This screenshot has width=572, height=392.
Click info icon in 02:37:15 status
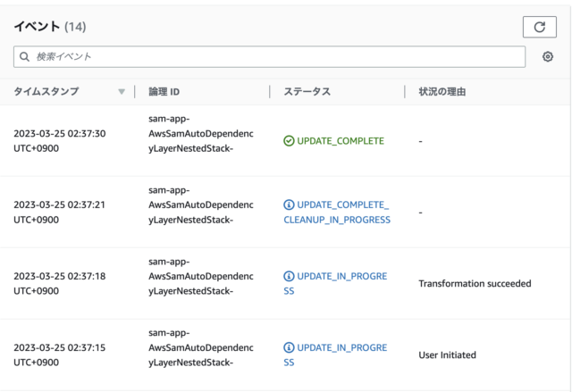click(289, 348)
